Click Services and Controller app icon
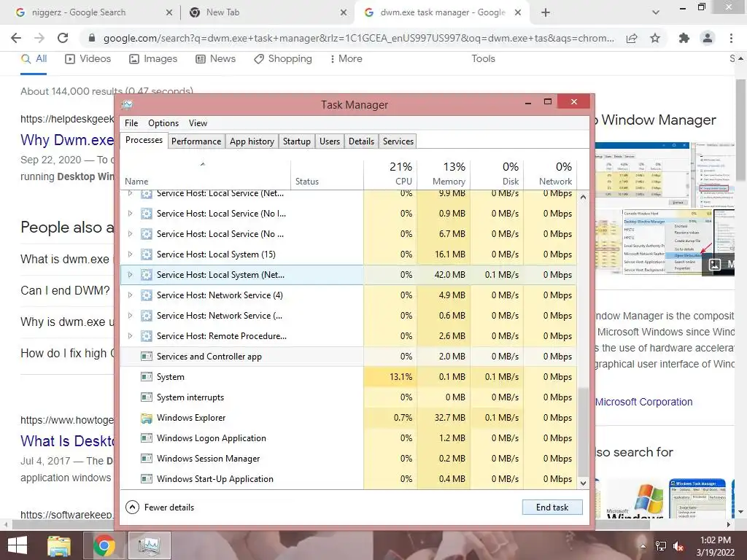The width and height of the screenshot is (747, 560). coord(146,356)
